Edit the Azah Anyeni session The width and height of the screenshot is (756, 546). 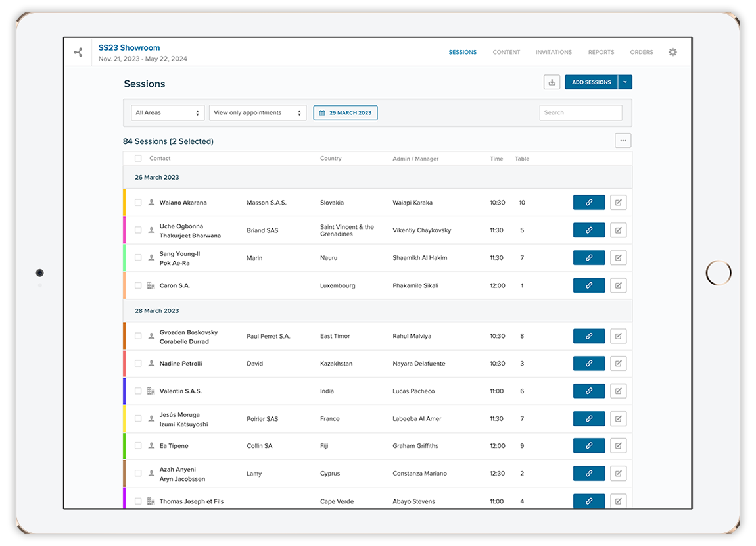point(618,473)
